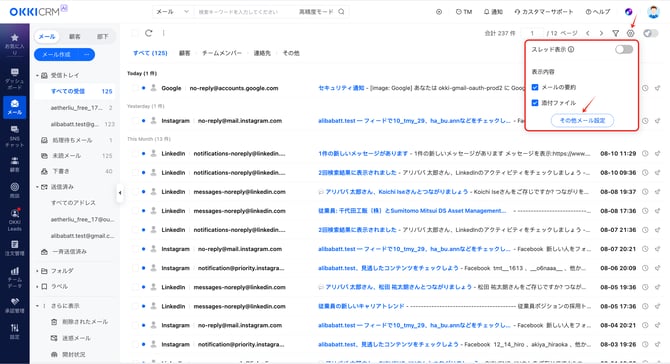Image resolution: width=670 pixels, height=364 pixels.
Task: Collapse the 受信トレイ tree node
Action: coord(37,75)
